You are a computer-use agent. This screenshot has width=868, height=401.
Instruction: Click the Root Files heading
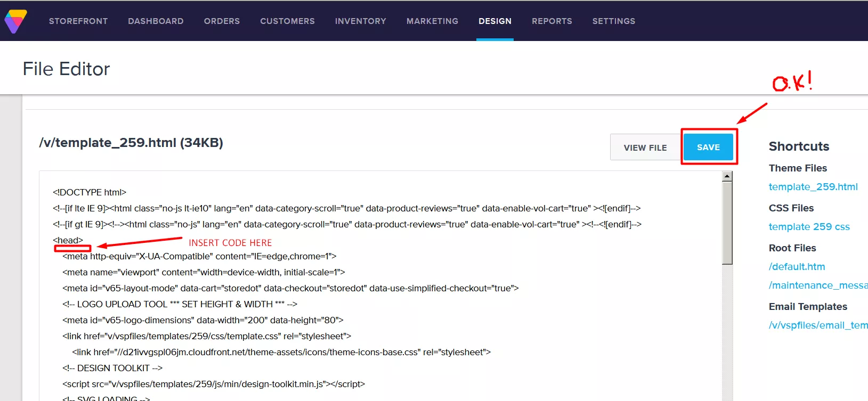click(792, 248)
